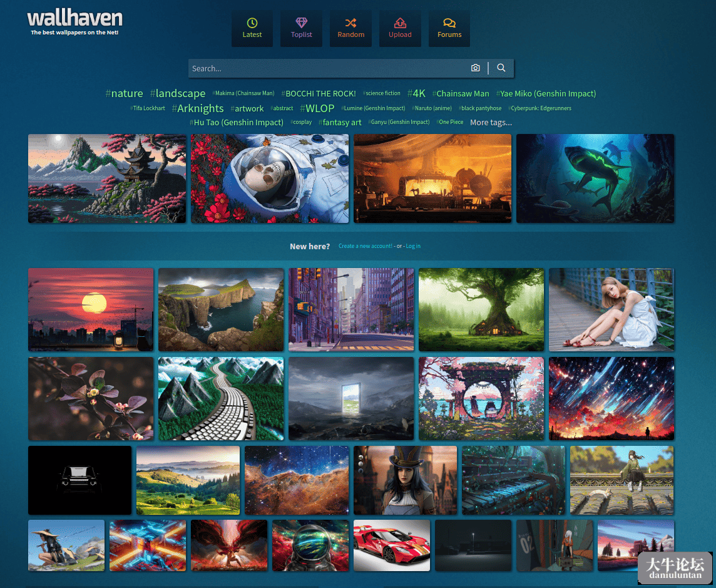
Task: Open the purple city street wallpaper
Action: click(x=351, y=310)
